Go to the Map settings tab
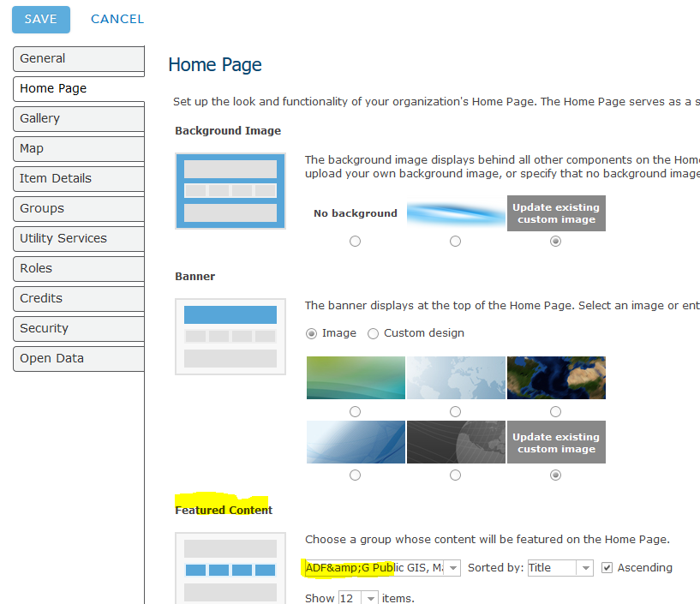The image size is (700, 604). click(79, 148)
